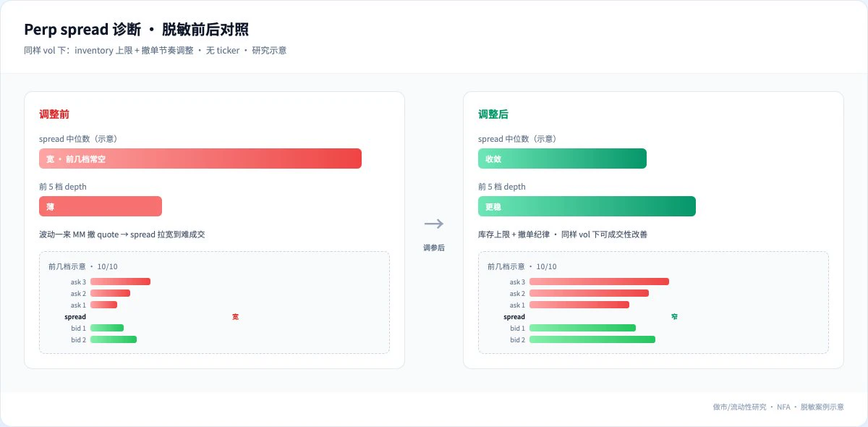The height and width of the screenshot is (427, 868).
Task: Click the 'spread' row label in the 调整后 card
Action: click(514, 316)
